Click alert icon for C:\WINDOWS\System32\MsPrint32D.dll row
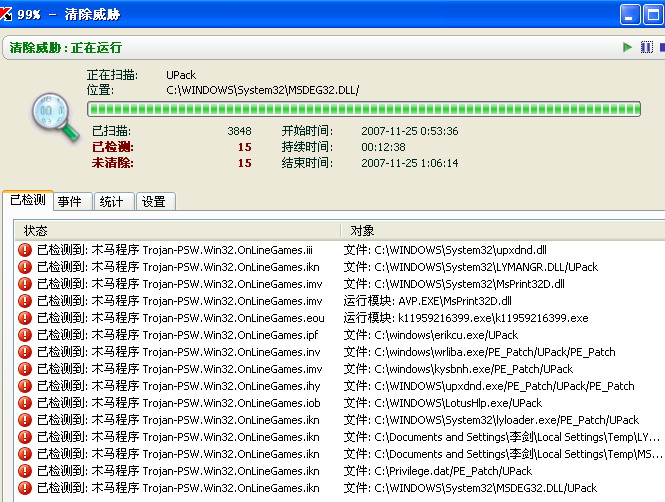 point(25,284)
